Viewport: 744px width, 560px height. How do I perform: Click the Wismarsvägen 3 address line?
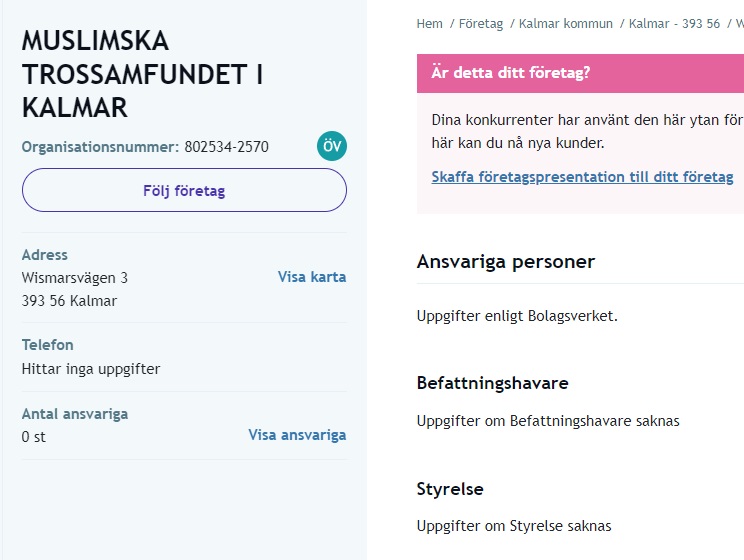pyautogui.click(x=75, y=278)
